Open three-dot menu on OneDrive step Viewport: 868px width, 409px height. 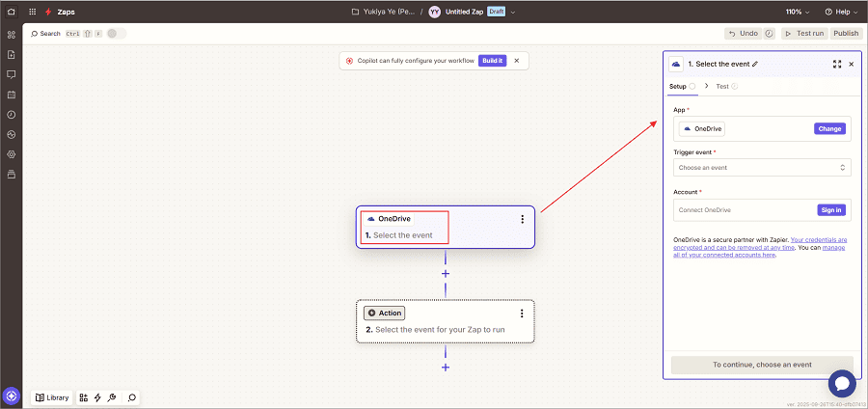click(522, 219)
